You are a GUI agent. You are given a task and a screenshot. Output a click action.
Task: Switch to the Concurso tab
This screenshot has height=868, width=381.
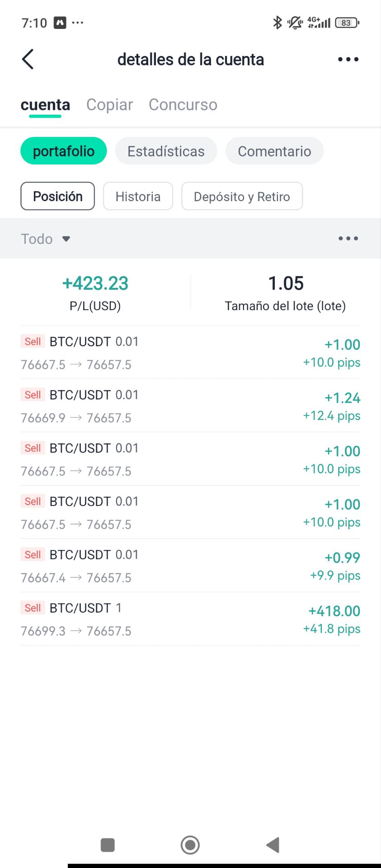tap(183, 104)
